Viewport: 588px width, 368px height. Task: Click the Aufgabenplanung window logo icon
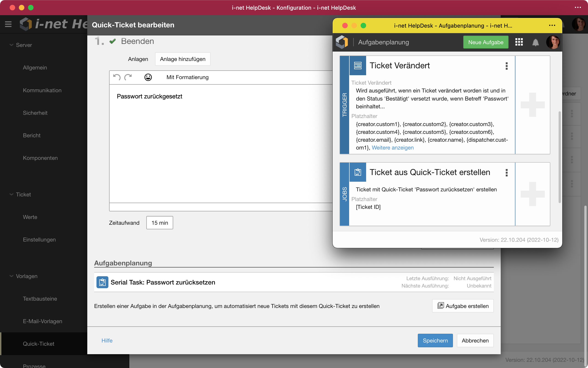[x=342, y=42]
